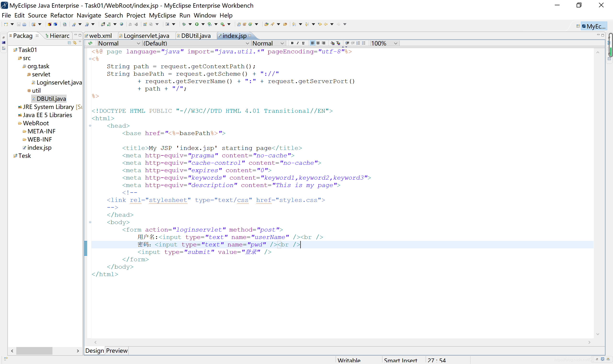Viewport: 613px width, 364px height.
Task: Toggle Italic formatting
Action: [298, 43]
